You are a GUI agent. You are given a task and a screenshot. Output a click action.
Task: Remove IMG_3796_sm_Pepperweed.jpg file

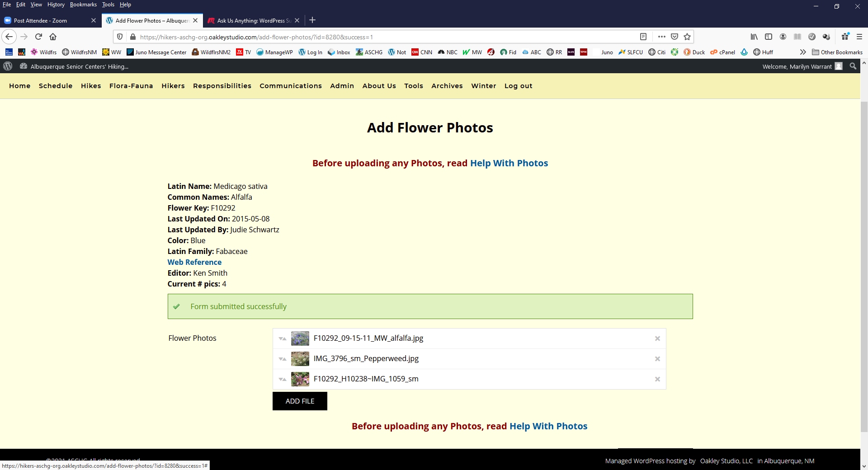[657, 359]
